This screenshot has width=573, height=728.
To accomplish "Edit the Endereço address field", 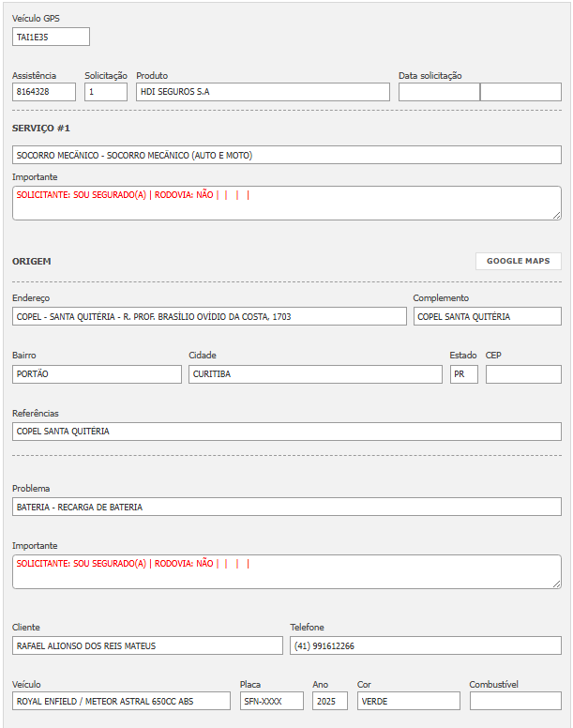I will click(x=209, y=316).
